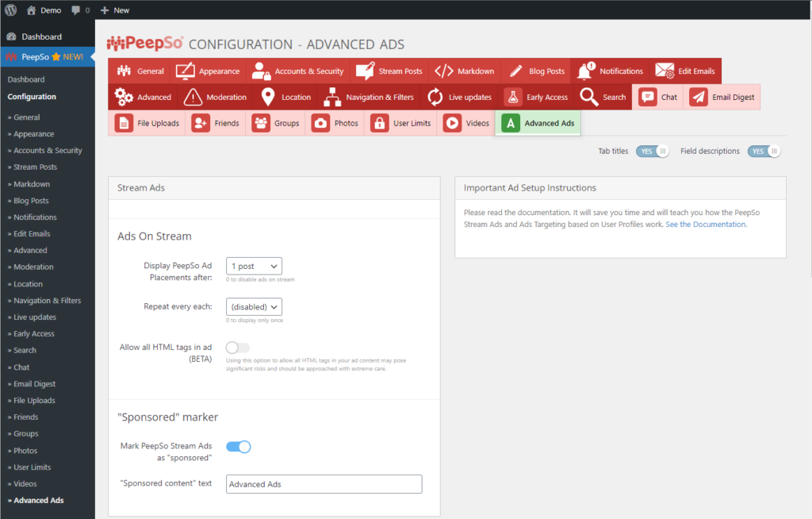Viewport: 812px width, 519px height.
Task: Select the Photos settings icon
Action: pos(322,123)
